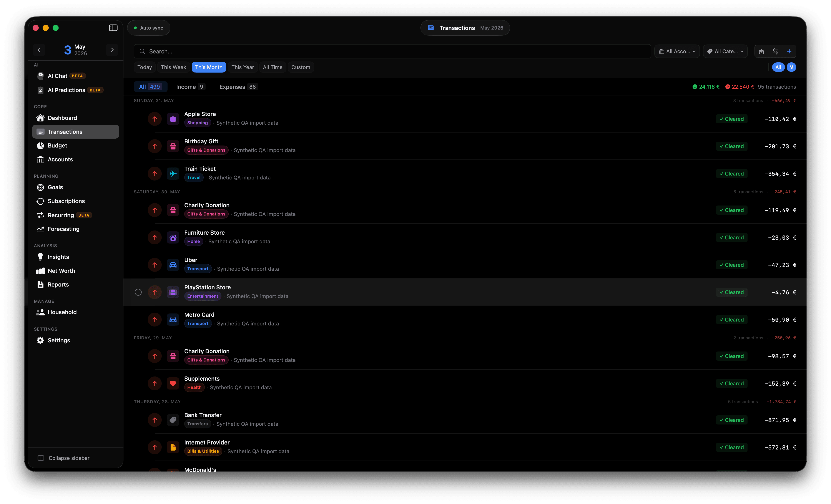
Task: Click the 22.540 € expenses total
Action: 740,87
